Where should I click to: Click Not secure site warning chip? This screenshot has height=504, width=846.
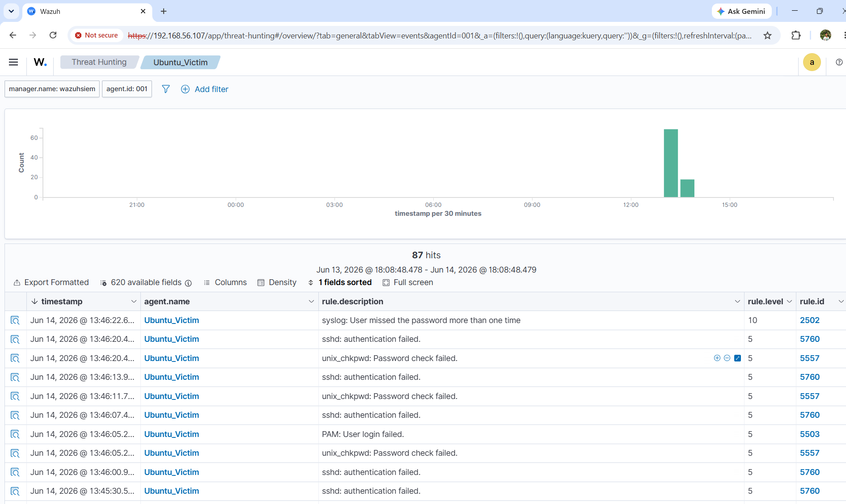pyautogui.click(x=97, y=35)
